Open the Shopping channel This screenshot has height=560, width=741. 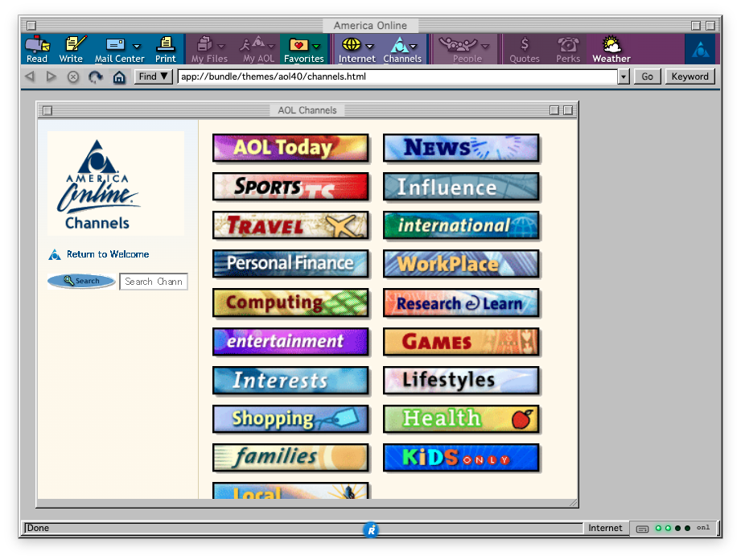(x=290, y=419)
